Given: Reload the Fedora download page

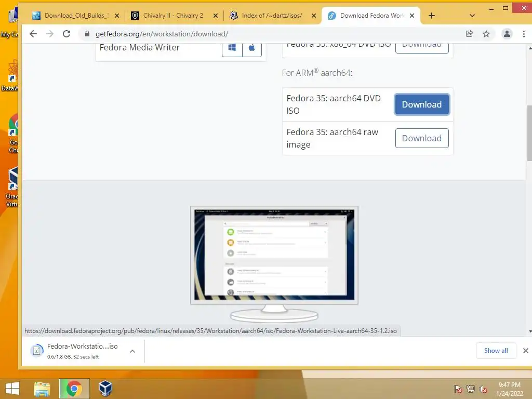Looking at the screenshot, I should point(66,34).
